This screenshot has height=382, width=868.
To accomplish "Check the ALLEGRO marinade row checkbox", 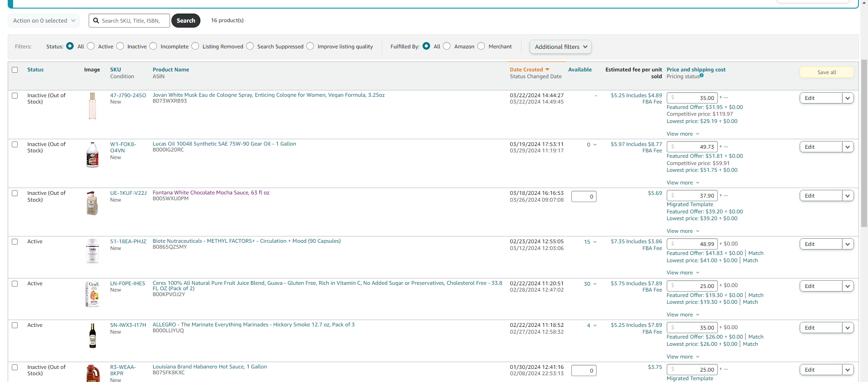I will point(15,325).
